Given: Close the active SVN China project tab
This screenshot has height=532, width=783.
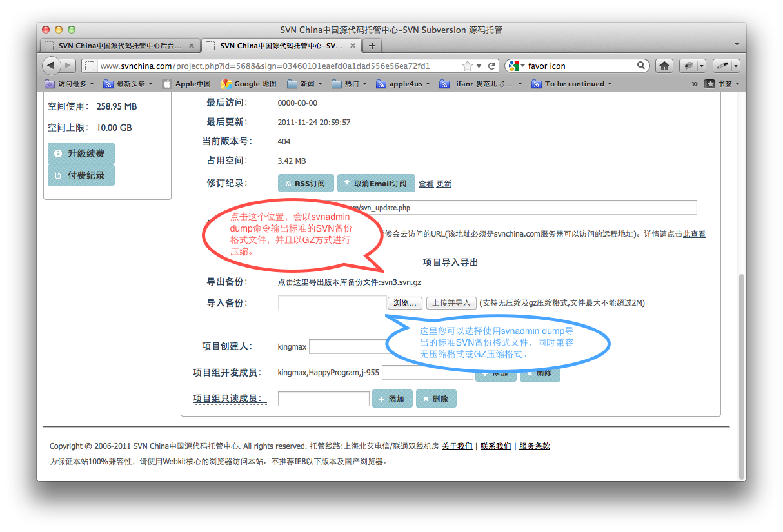Looking at the screenshot, I should click(353, 46).
